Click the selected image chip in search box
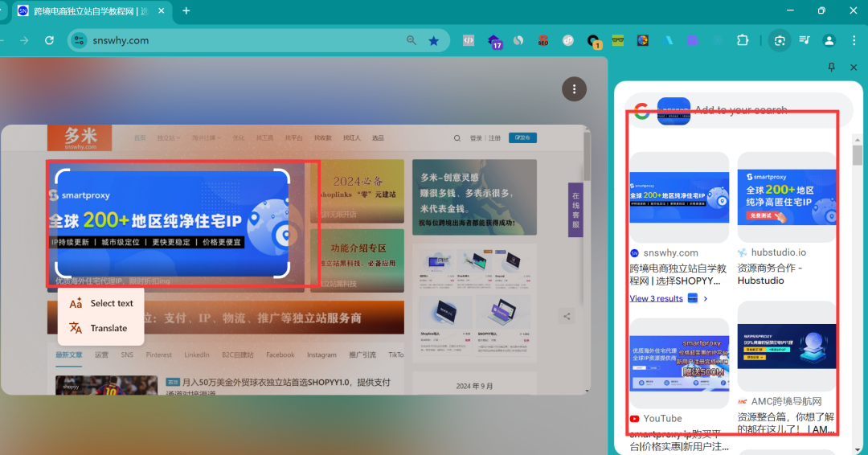 pos(674,111)
